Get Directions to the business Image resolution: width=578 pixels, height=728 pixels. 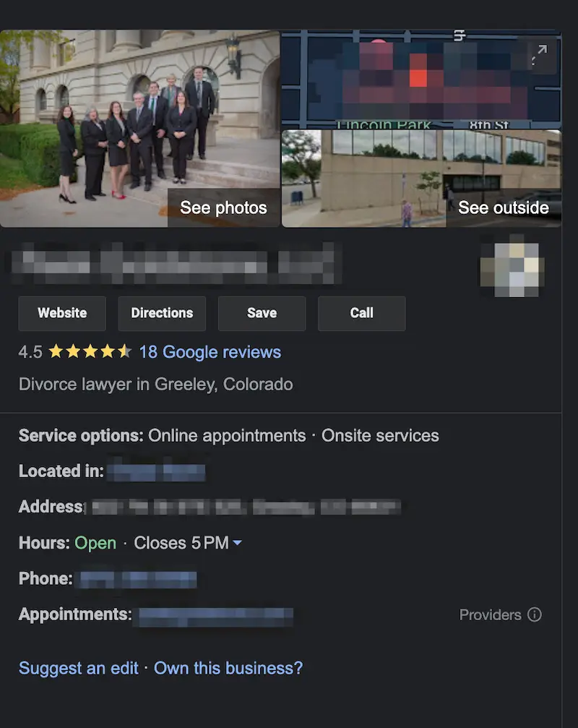162,313
